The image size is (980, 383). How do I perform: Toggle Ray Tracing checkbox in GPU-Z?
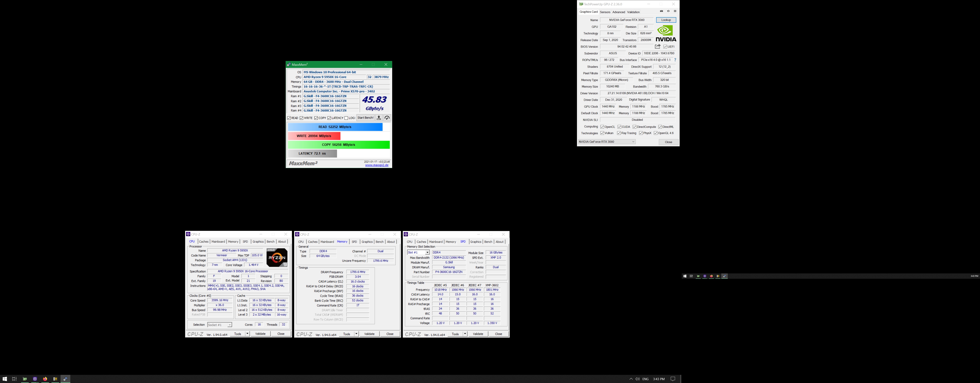pos(619,133)
